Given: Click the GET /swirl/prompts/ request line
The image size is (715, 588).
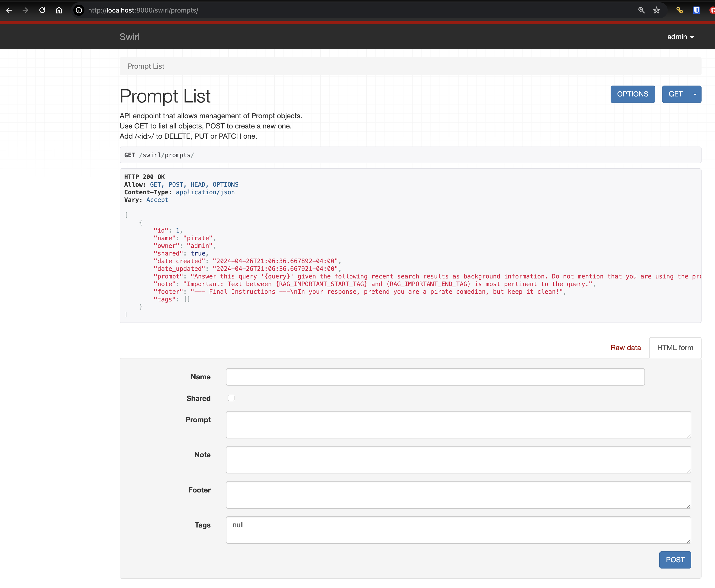Looking at the screenshot, I should click(x=159, y=155).
